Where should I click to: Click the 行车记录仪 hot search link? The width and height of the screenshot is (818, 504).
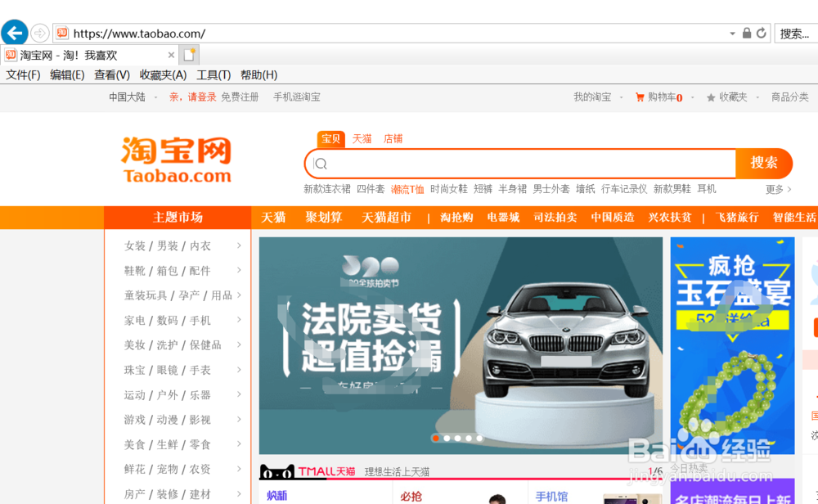[x=624, y=189]
